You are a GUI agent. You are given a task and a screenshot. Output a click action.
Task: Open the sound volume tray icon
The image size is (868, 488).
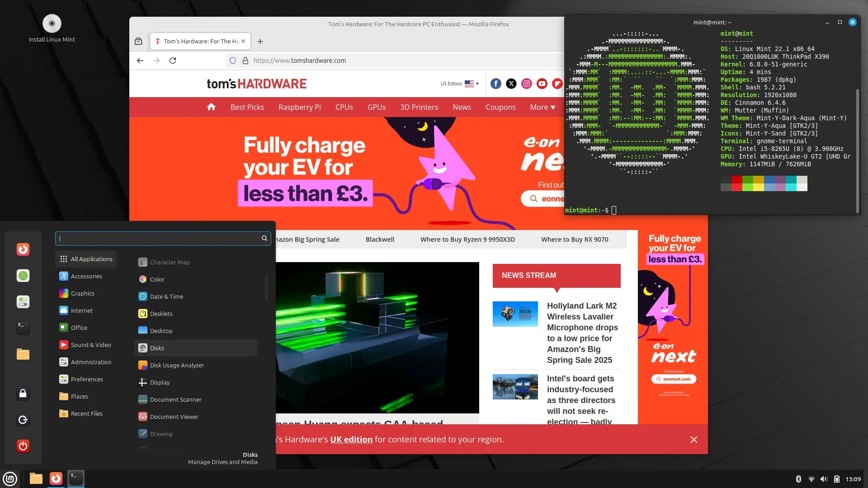point(824,479)
